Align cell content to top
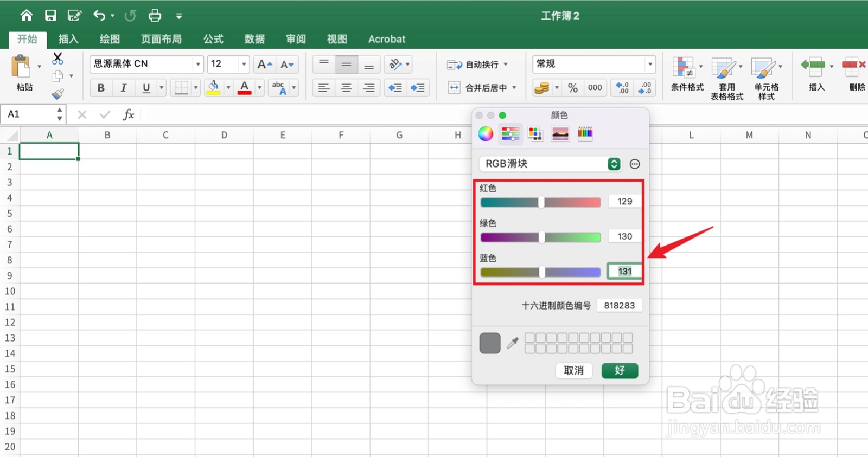This screenshot has width=868, height=457. pyautogui.click(x=324, y=65)
